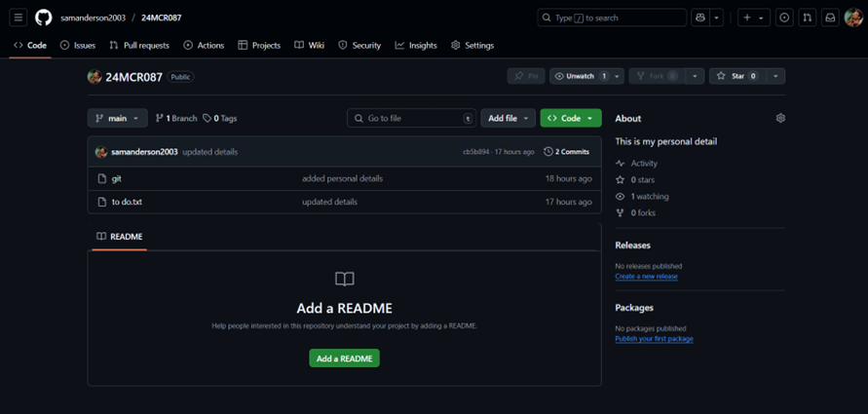This screenshot has height=414, width=868.
Task: Open the Issues icon in the header
Action: pyautogui.click(x=784, y=18)
